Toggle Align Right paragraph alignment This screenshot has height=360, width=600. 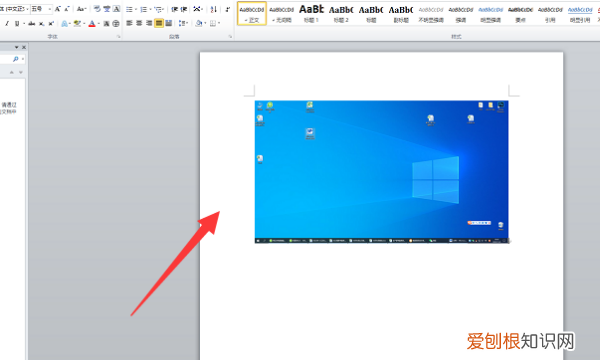[x=149, y=23]
